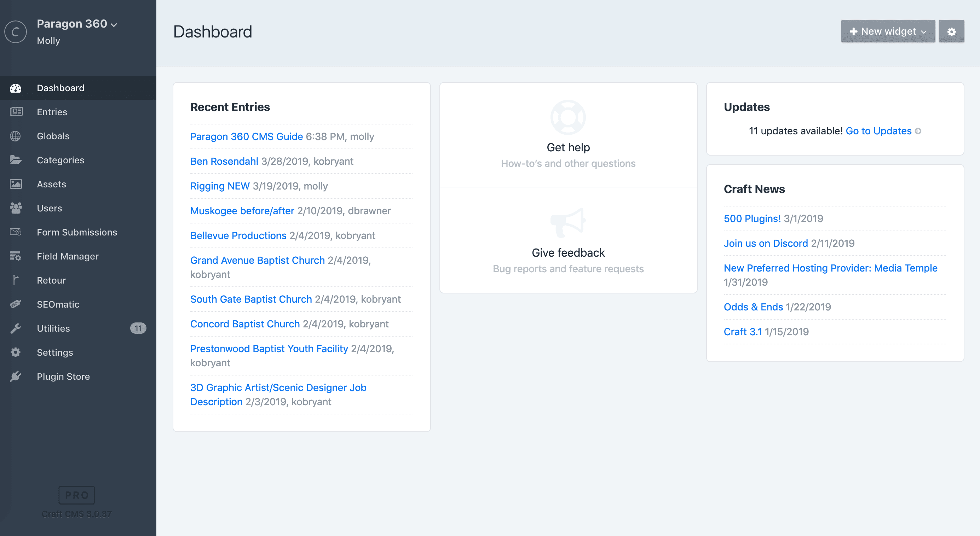
Task: Click the Dashboard gauge icon in sidebar
Action: [16, 88]
